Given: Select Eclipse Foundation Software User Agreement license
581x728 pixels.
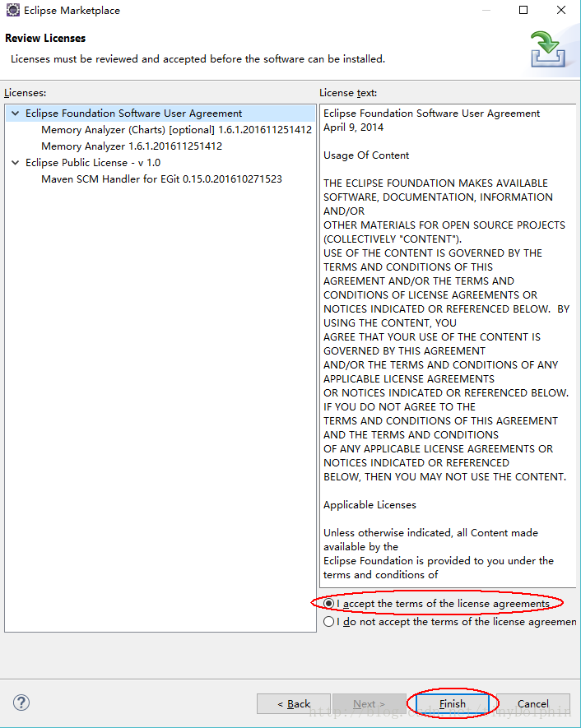Looking at the screenshot, I should point(134,114).
